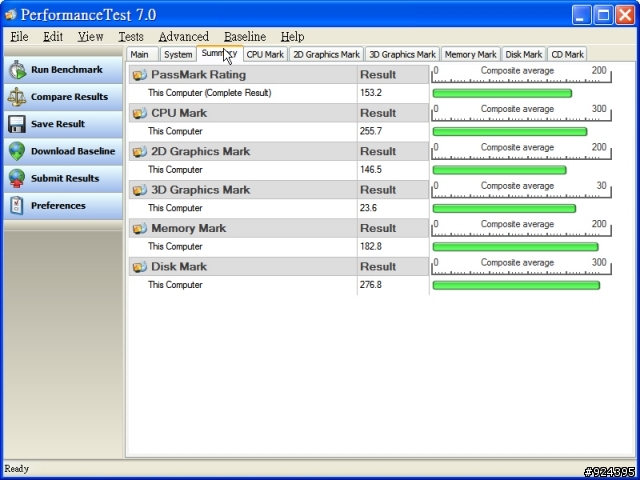The width and height of the screenshot is (640, 480).
Task: Click the Preferences button label
Action: tap(58, 206)
